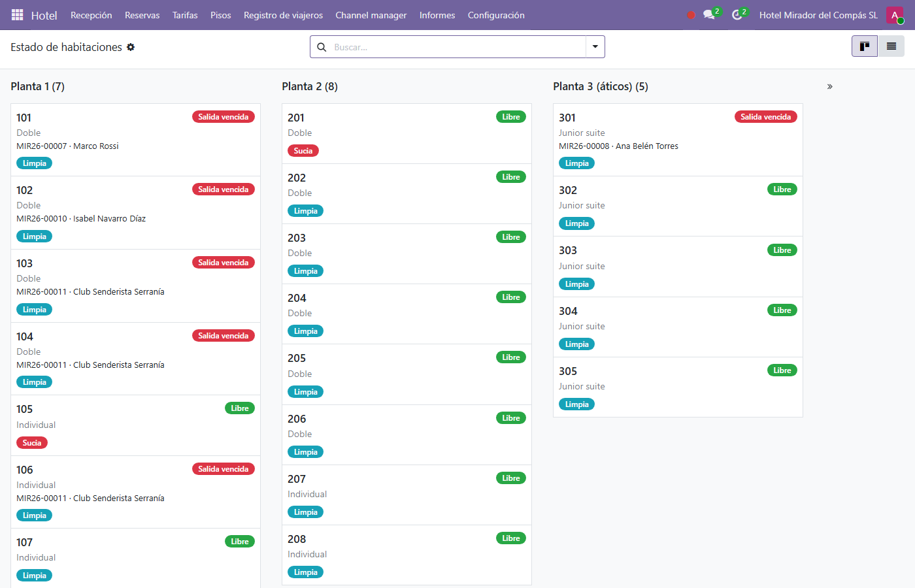Click the Planta 3 (áticos) column header
Image resolution: width=915 pixels, height=588 pixels.
click(x=601, y=86)
